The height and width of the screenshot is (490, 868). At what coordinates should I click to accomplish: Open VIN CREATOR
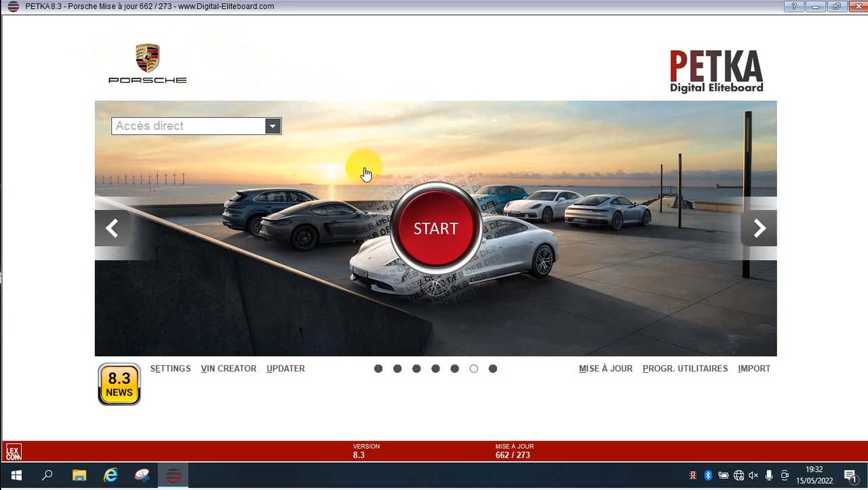(x=229, y=369)
